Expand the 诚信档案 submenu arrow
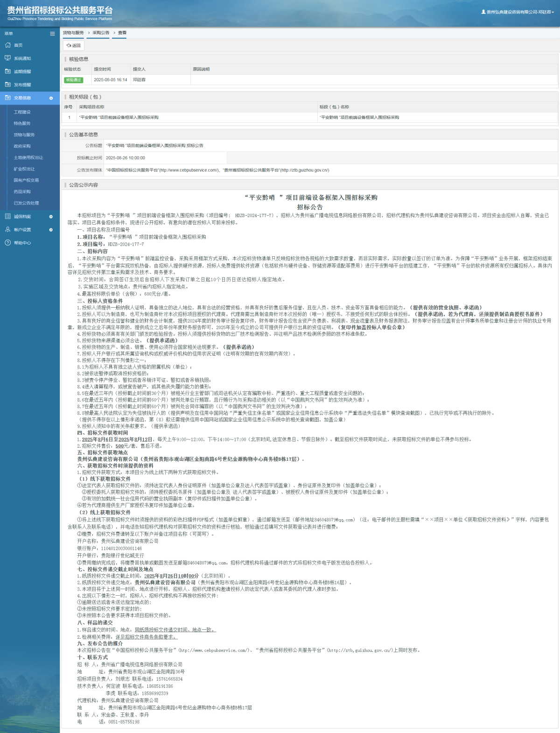The image size is (560, 733). [x=51, y=217]
